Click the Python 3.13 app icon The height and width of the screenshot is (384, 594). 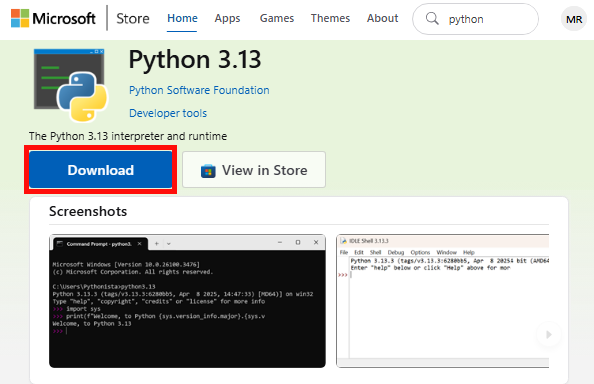70,85
